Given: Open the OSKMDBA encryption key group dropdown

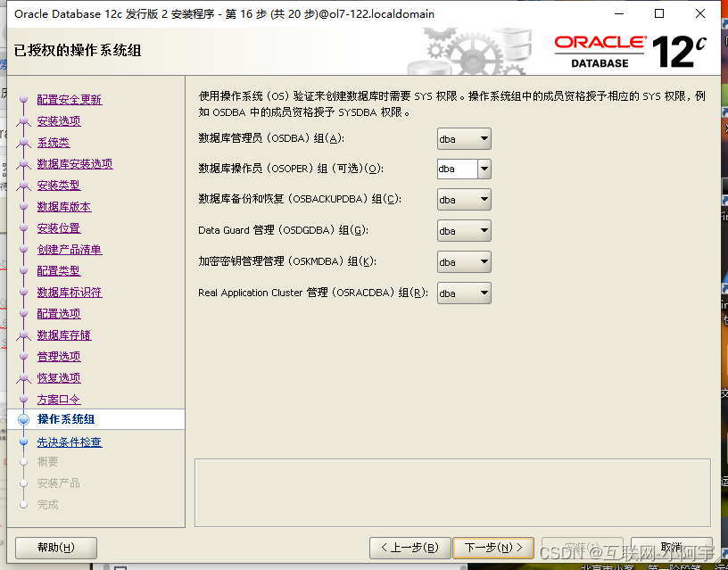Looking at the screenshot, I should click(464, 261).
